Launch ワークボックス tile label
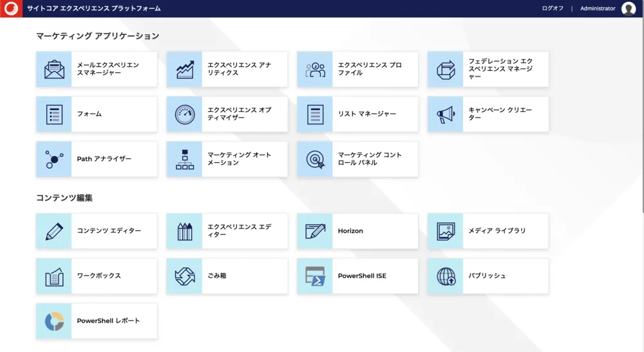This screenshot has width=644, height=352. (99, 275)
